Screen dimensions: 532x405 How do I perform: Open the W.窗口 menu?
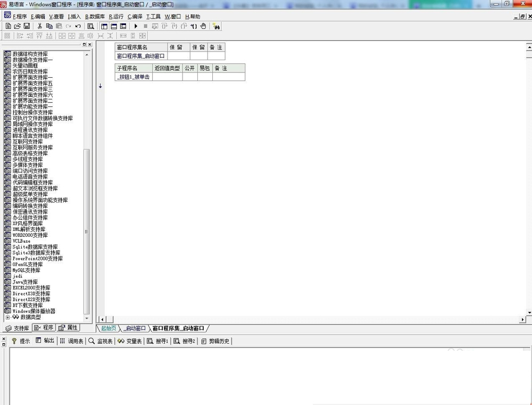[x=173, y=16]
